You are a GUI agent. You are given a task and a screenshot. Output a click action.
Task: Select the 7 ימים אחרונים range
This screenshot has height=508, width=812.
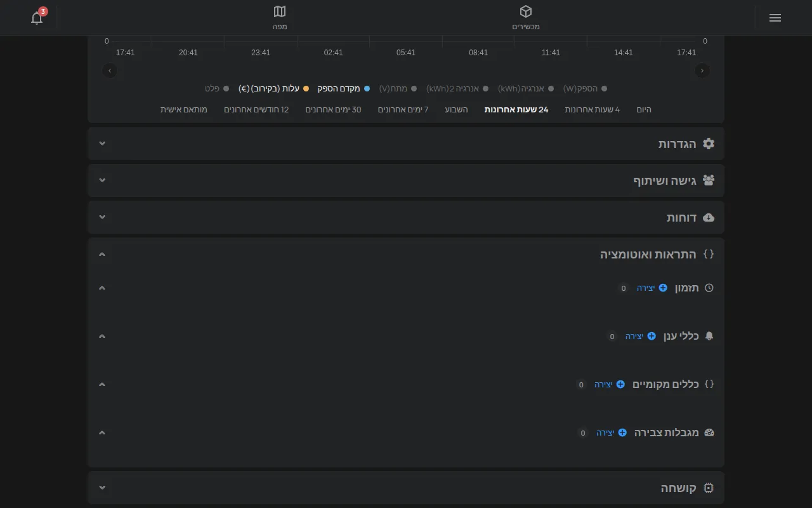403,110
